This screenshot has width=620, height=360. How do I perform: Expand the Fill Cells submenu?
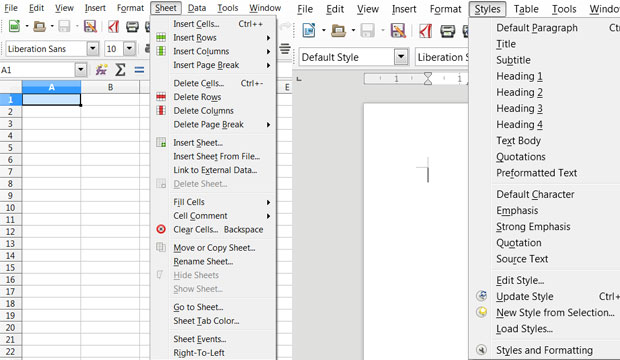click(268, 202)
